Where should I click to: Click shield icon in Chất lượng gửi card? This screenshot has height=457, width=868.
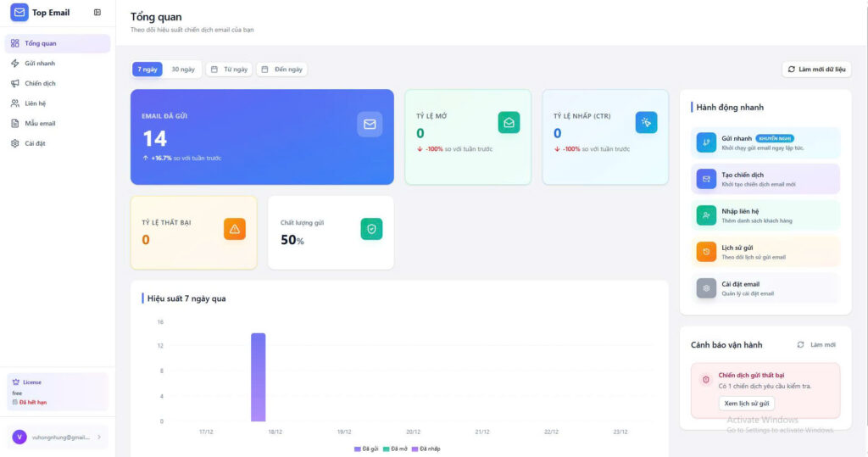point(371,229)
